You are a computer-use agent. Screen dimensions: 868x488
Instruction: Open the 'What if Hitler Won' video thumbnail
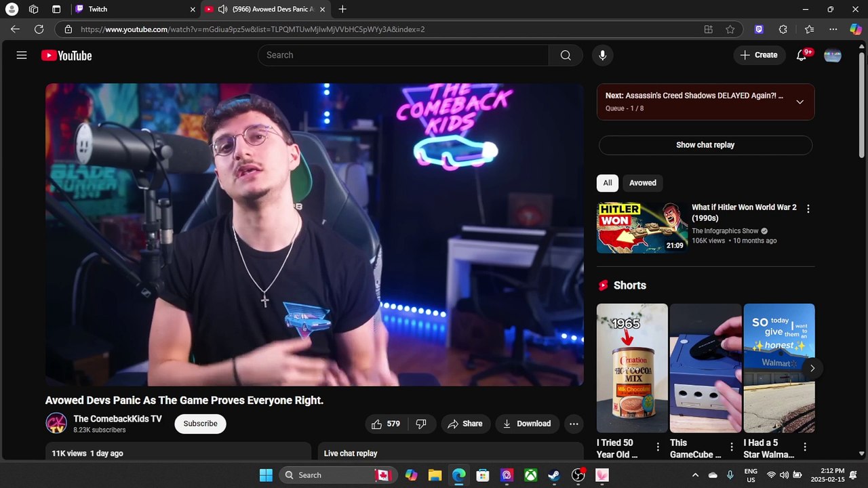[642, 227]
